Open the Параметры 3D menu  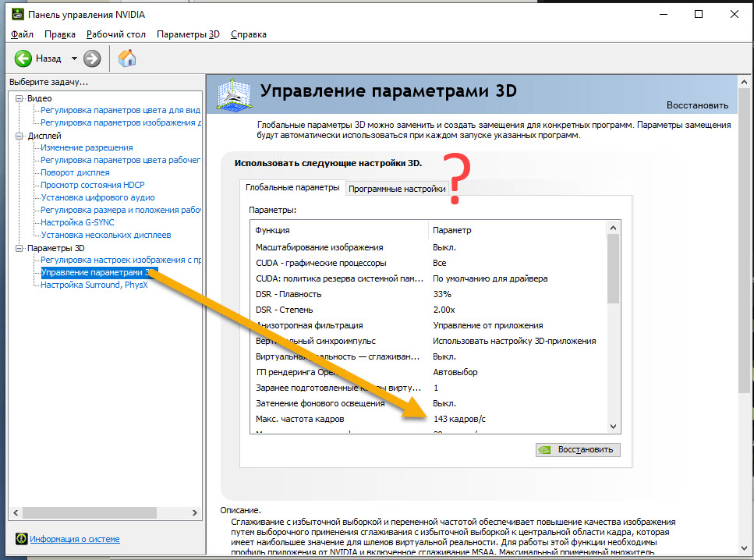(188, 34)
